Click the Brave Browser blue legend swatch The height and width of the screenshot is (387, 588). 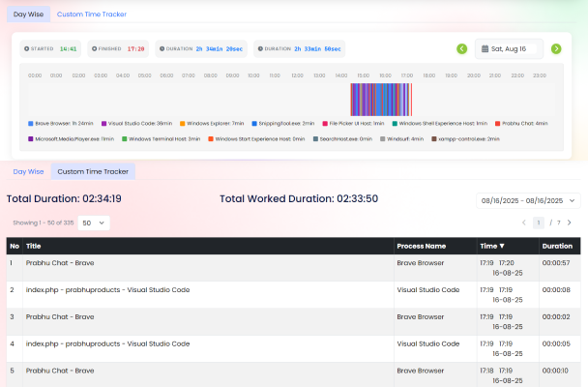[31, 124]
